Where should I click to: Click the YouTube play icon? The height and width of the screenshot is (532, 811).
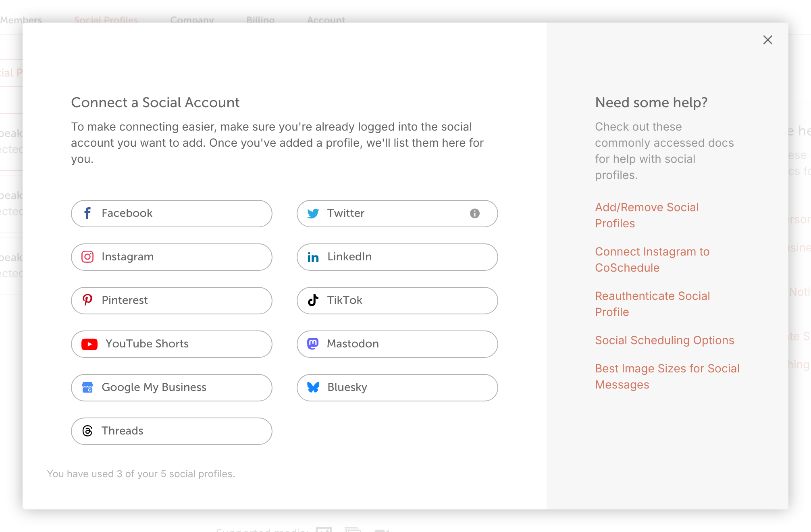pyautogui.click(x=89, y=344)
